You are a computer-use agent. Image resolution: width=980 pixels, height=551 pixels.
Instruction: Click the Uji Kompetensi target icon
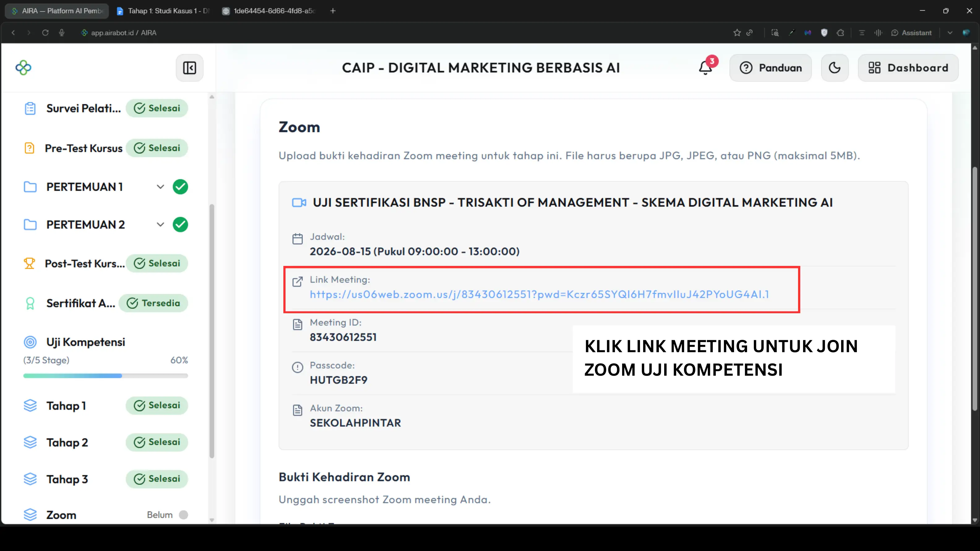[x=30, y=342]
